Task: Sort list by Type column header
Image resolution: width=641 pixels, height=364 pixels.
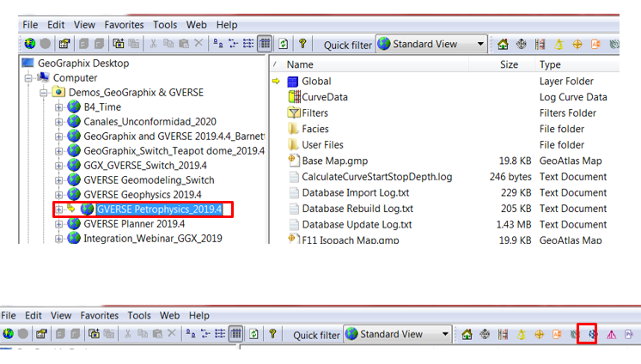Action: click(550, 64)
